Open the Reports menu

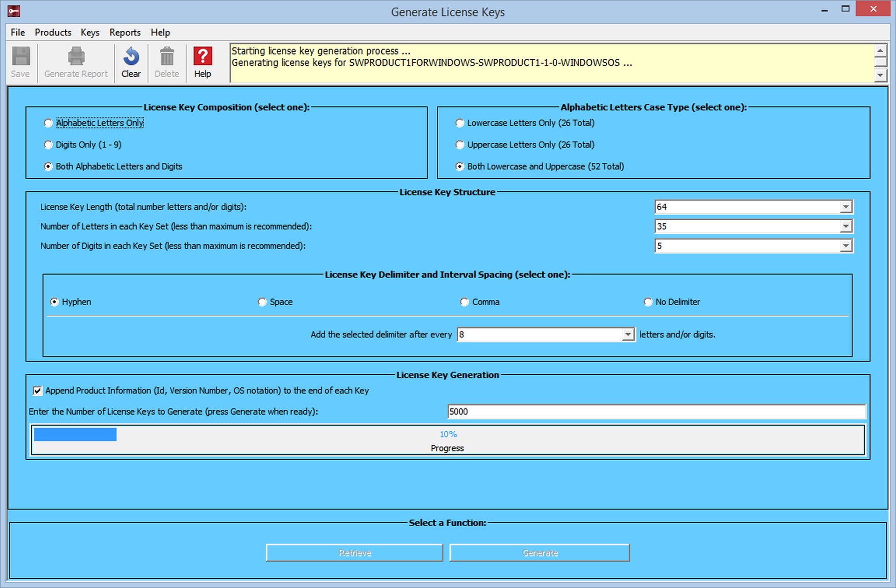tap(125, 32)
